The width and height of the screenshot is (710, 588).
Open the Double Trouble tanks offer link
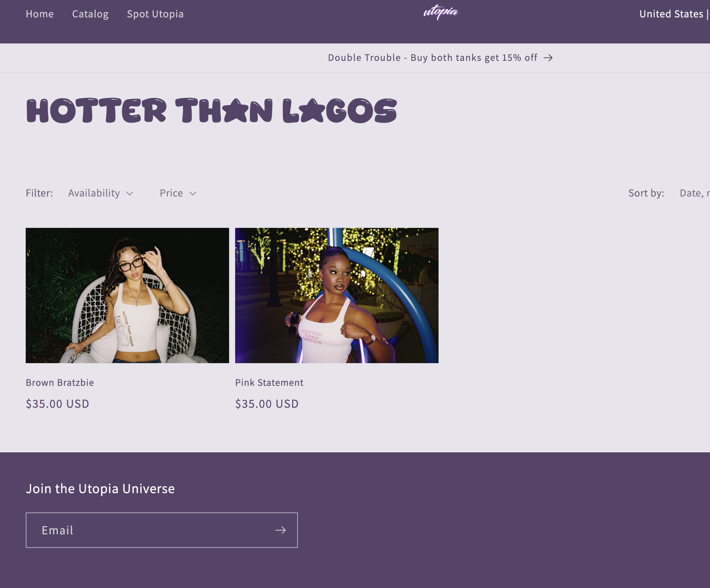point(433,57)
